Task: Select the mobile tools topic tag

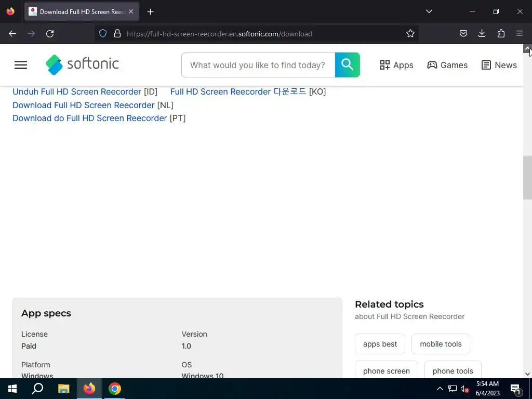Action: [441, 344]
